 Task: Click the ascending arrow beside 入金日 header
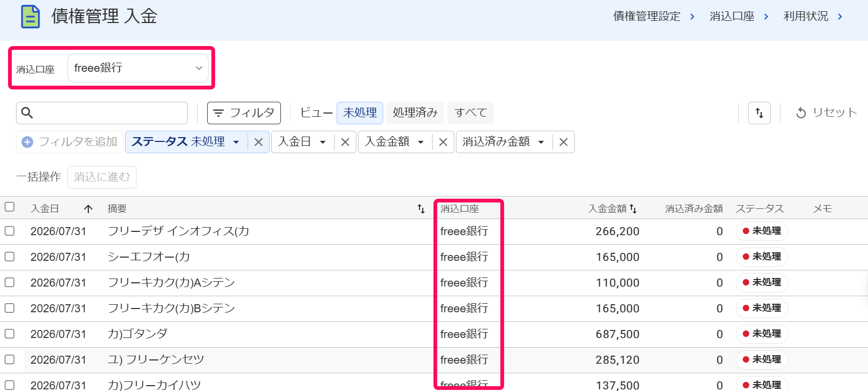coord(88,209)
